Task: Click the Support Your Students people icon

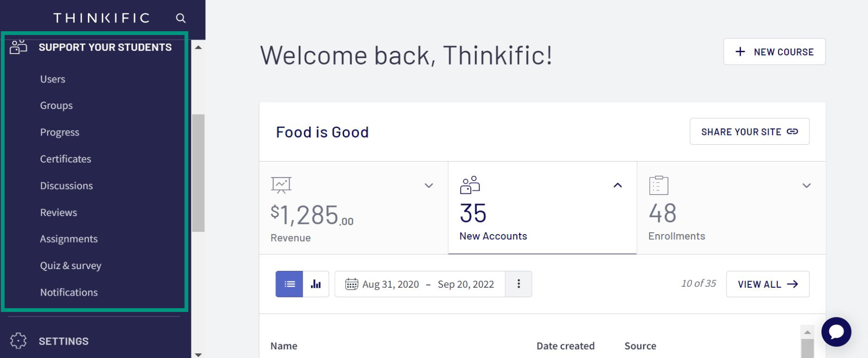Action: pyautogui.click(x=19, y=47)
